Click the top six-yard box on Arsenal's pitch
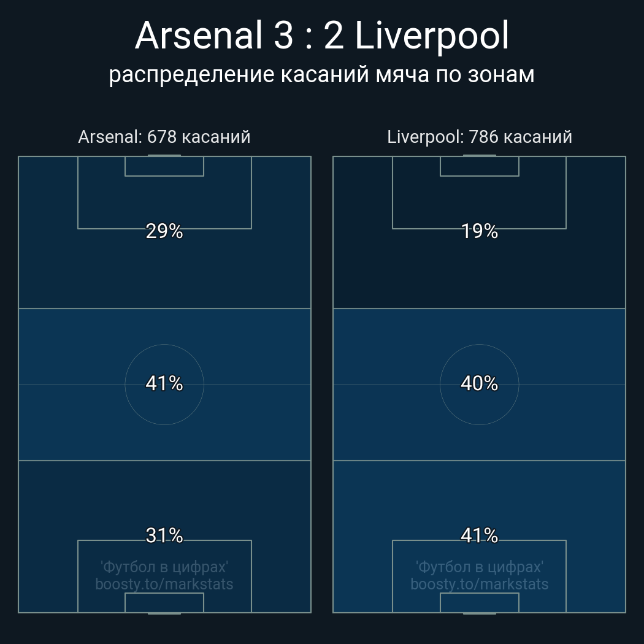Image resolution: width=644 pixels, height=644 pixels. click(164, 166)
